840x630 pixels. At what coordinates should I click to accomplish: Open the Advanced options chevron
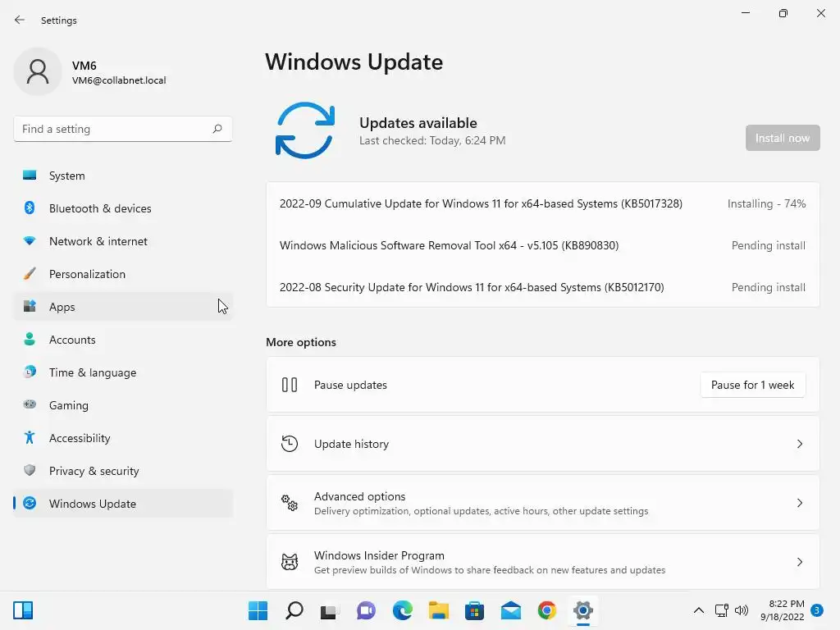[799, 503]
